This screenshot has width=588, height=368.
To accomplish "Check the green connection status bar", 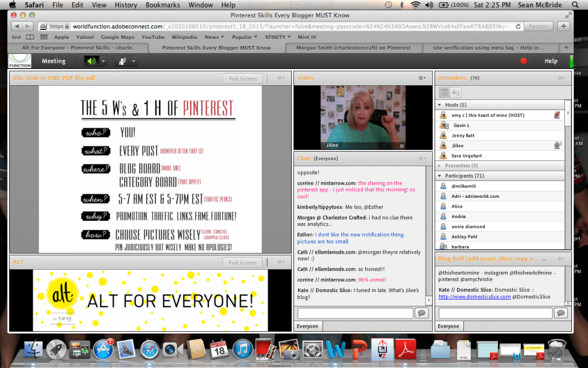I will [x=571, y=61].
